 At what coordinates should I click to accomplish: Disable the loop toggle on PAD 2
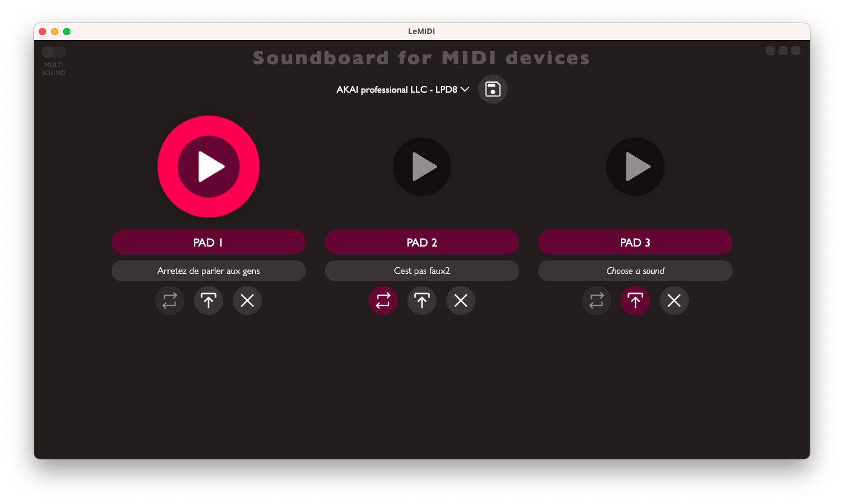383,300
